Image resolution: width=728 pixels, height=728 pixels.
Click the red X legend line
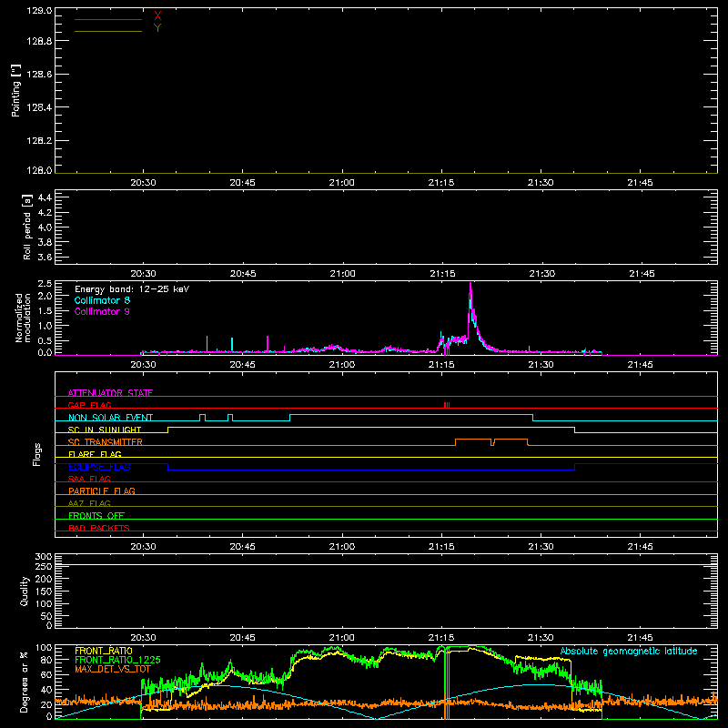(108, 19)
